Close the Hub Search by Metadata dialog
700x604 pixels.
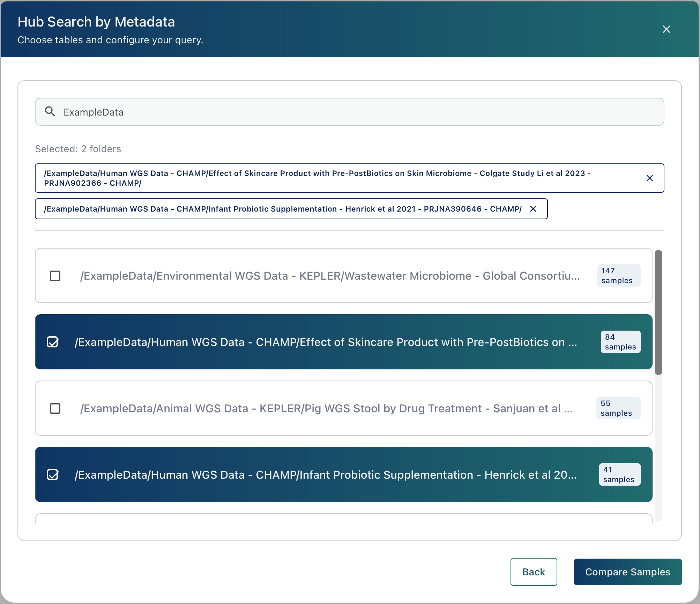(x=666, y=29)
